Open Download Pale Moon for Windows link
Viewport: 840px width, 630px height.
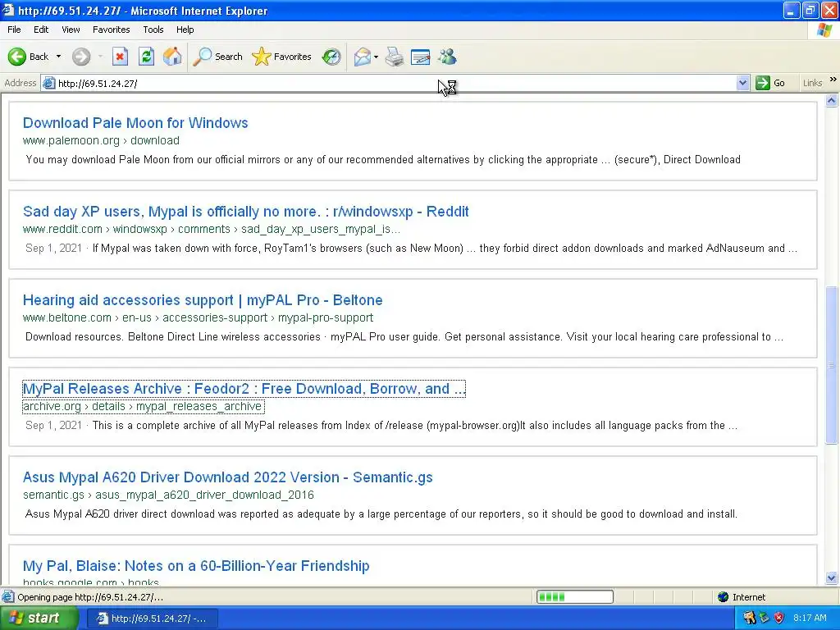pyautogui.click(x=135, y=123)
